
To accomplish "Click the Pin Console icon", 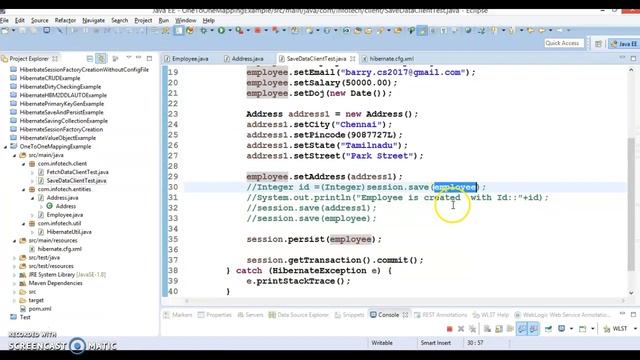I will click(548, 329).
